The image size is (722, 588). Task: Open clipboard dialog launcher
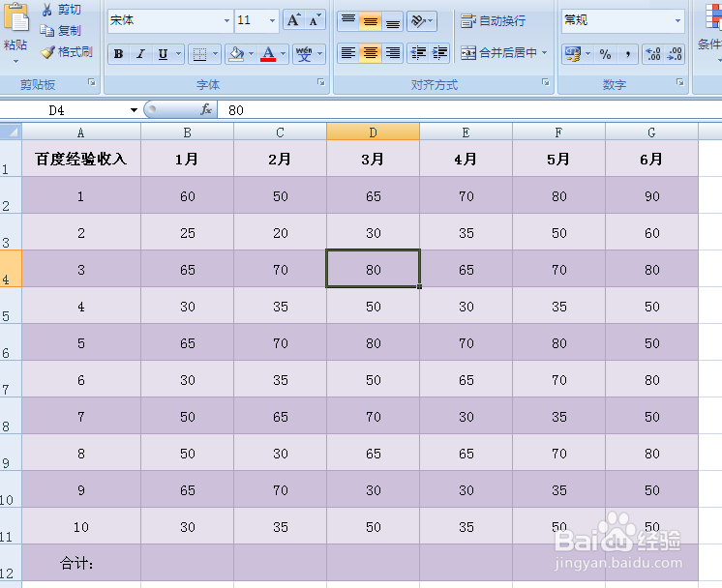tap(92, 82)
